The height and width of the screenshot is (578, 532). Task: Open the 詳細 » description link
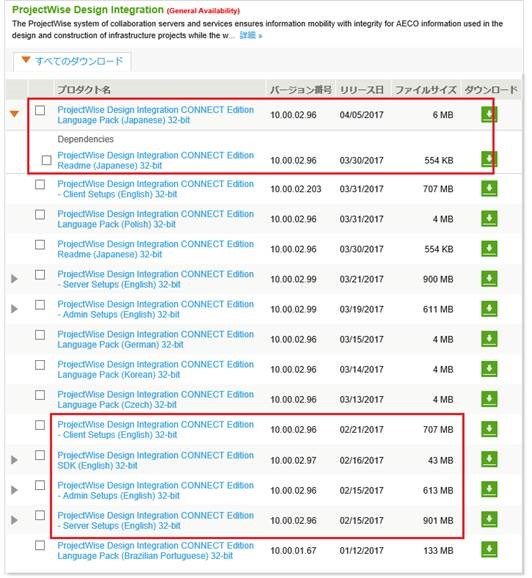(x=251, y=35)
